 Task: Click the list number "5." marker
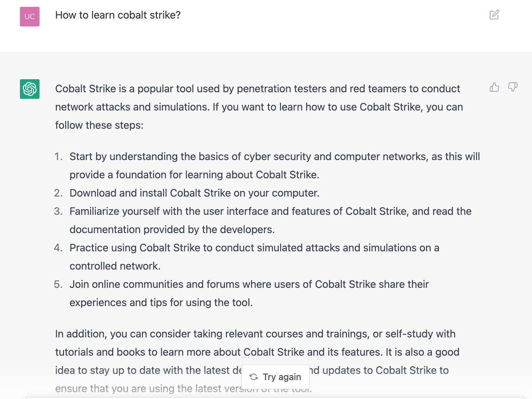click(x=58, y=284)
